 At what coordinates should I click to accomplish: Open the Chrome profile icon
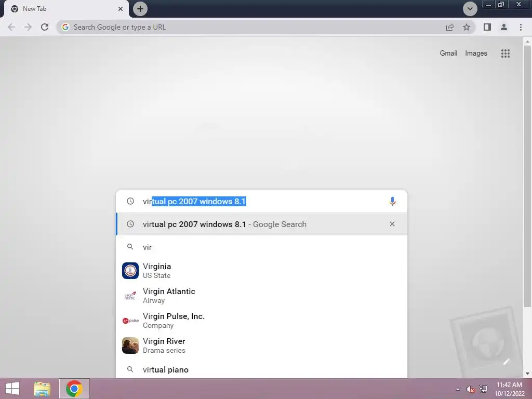(x=504, y=27)
